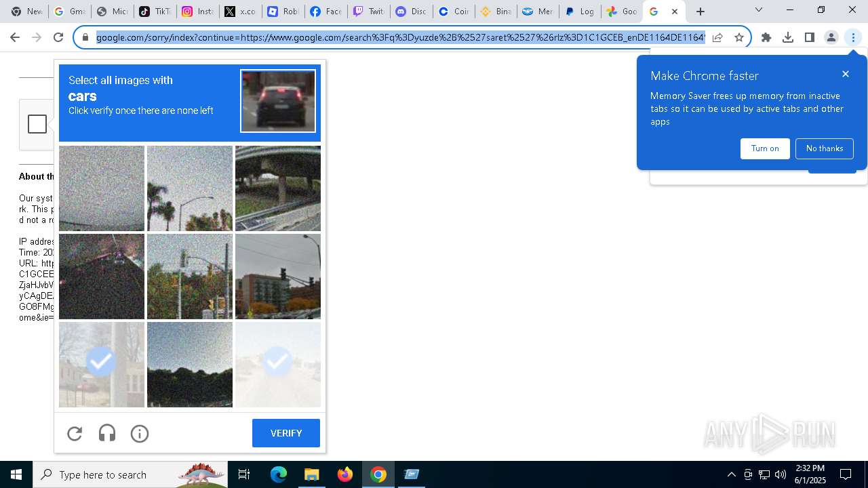Switch to the Microsoft tab

112,12
